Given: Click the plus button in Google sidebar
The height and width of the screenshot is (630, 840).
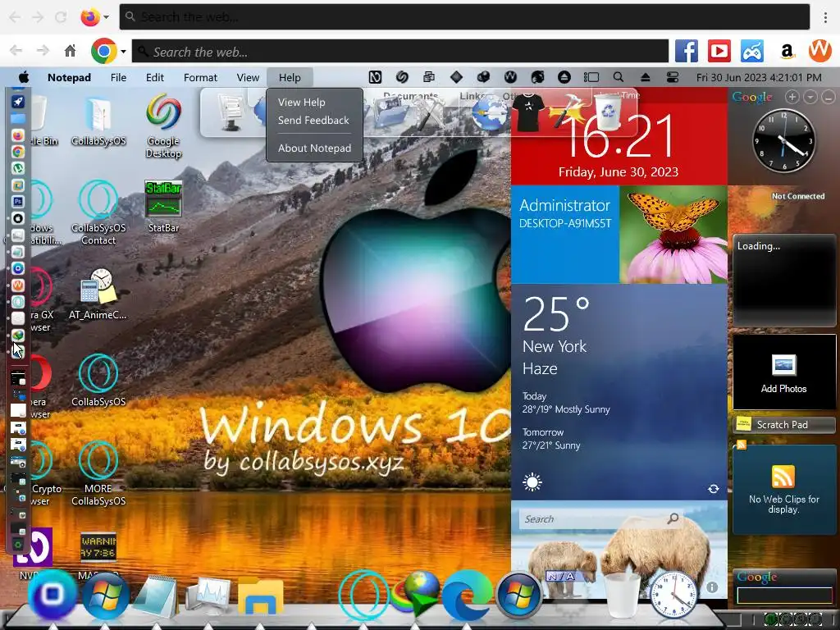Looking at the screenshot, I should coord(792,97).
